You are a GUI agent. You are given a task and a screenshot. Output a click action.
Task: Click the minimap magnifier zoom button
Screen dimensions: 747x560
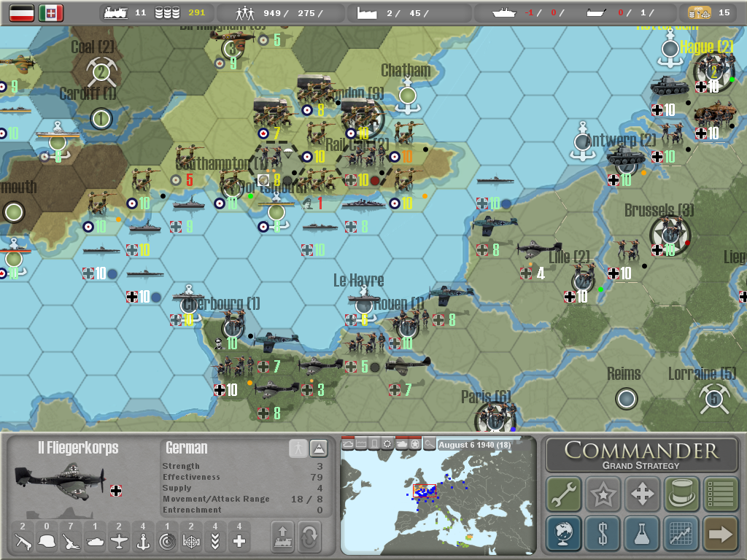pos(430,444)
